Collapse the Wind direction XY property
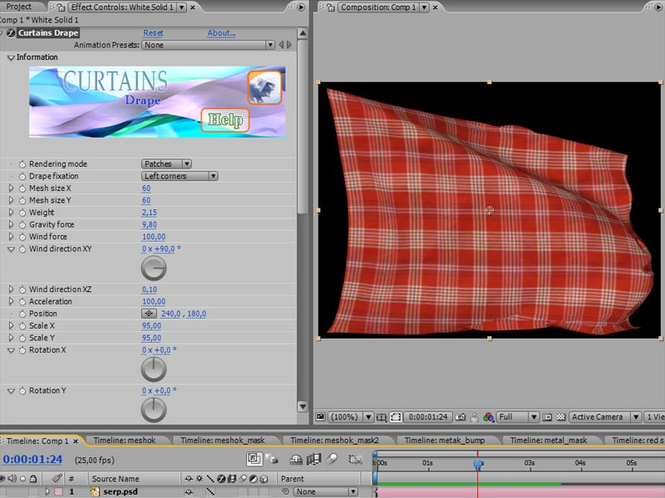The height and width of the screenshot is (498, 665). click(x=11, y=249)
